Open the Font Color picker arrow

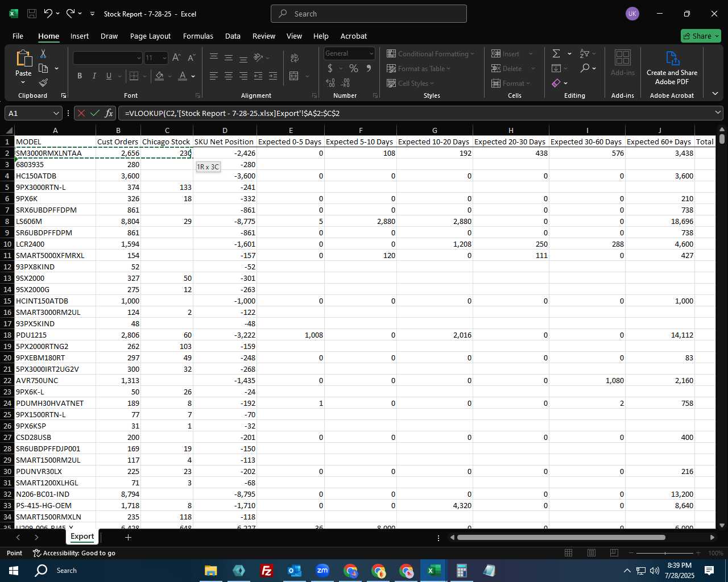click(193, 76)
